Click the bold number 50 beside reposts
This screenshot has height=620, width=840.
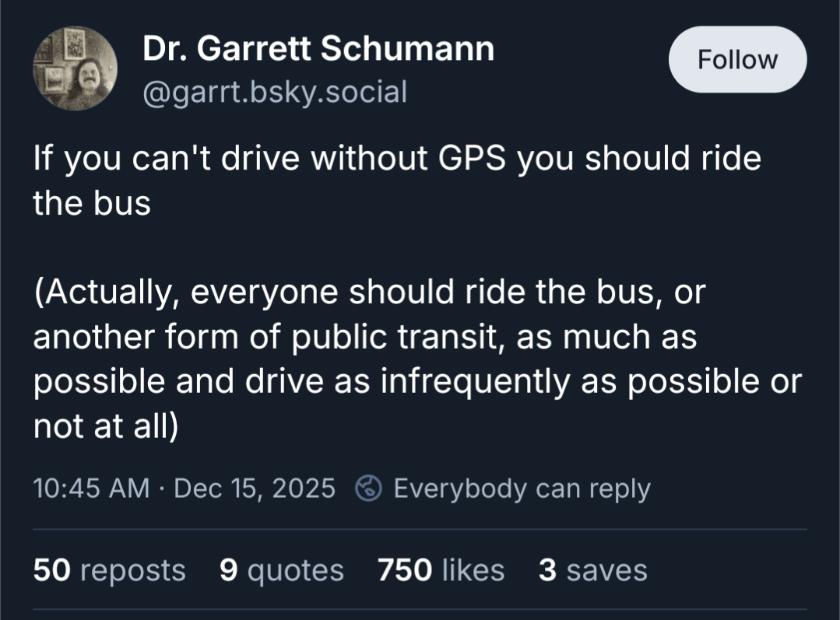[x=51, y=570]
